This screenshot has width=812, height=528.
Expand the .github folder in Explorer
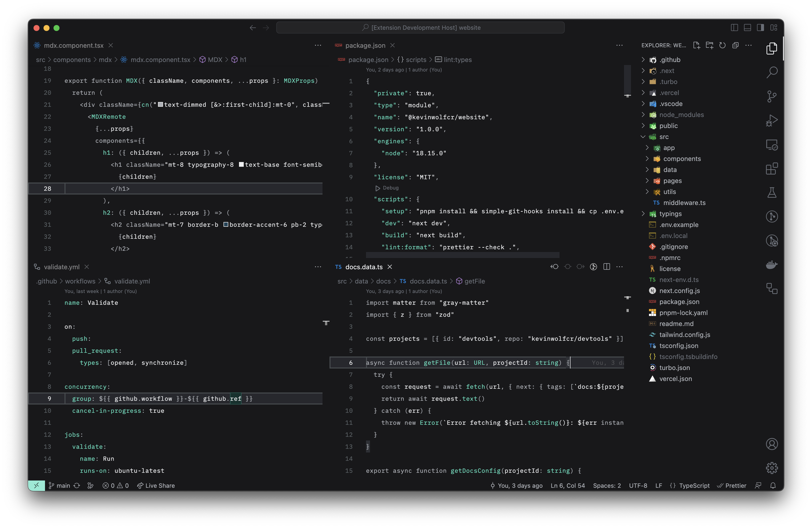click(x=670, y=60)
